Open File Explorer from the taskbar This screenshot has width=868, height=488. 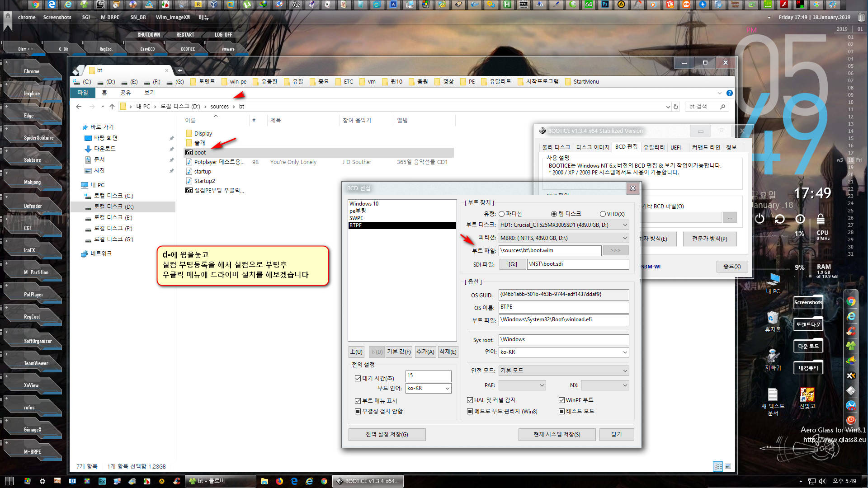[x=264, y=481]
